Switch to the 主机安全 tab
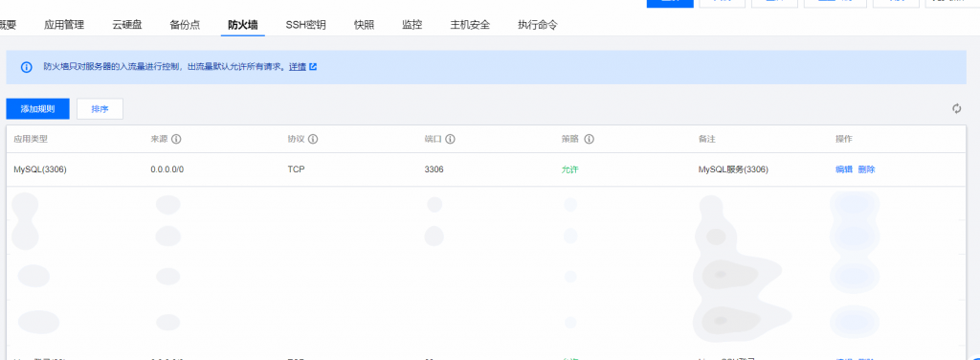Viewport: 980px width, 360px height. coord(470,25)
